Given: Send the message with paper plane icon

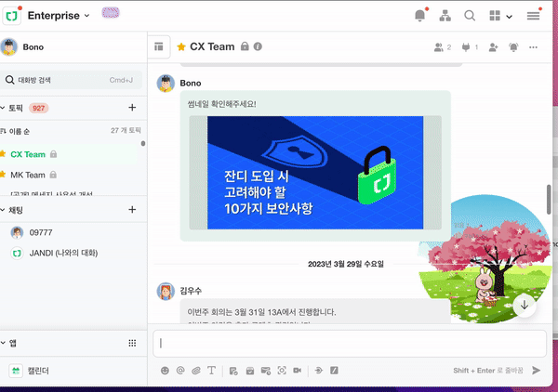Looking at the screenshot, I should click(536, 371).
